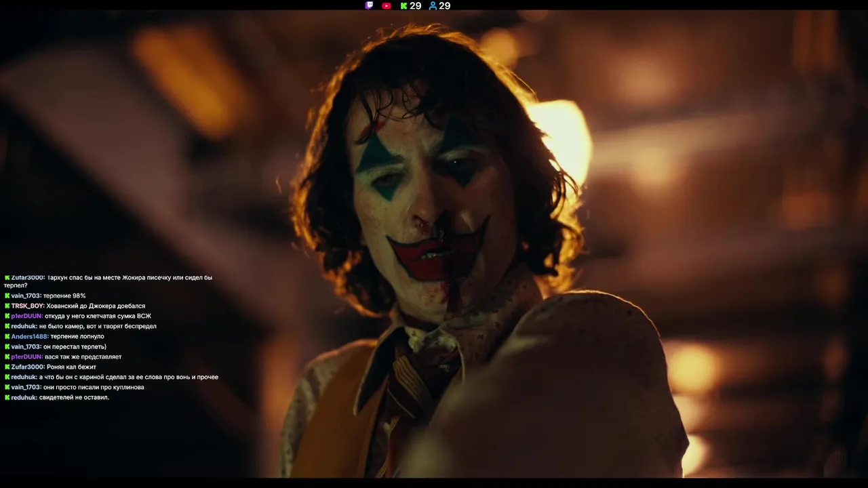Open username p1erDUUN on 'откуда у него' message
Screen dimensions: 868x488
coord(27,316)
